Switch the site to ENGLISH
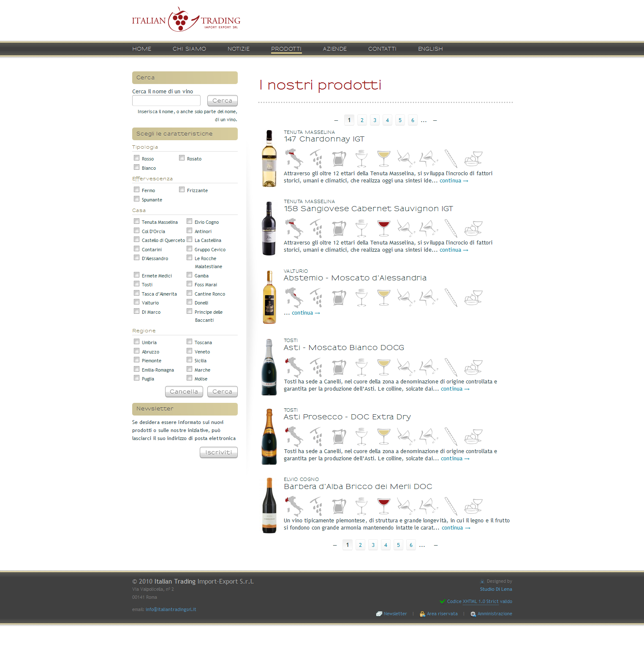This screenshot has width=644, height=652. pyautogui.click(x=430, y=49)
